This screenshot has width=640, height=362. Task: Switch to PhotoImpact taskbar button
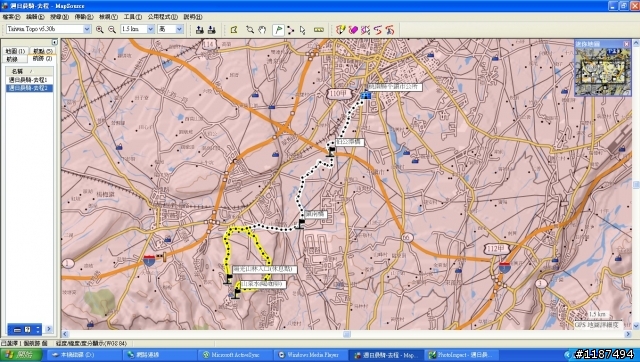tap(461, 355)
